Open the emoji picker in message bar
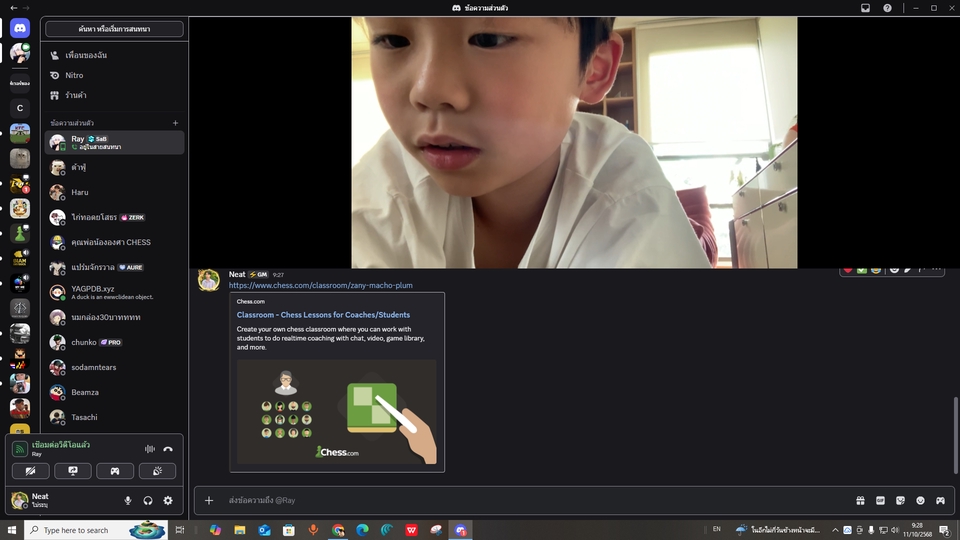 pyautogui.click(x=921, y=500)
